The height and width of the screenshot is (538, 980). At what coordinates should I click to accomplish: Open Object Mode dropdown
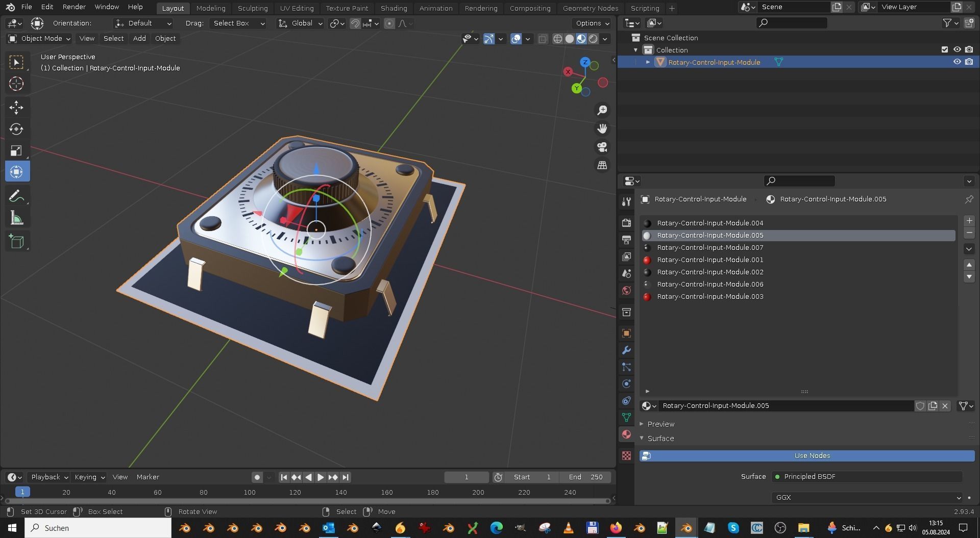tap(39, 39)
